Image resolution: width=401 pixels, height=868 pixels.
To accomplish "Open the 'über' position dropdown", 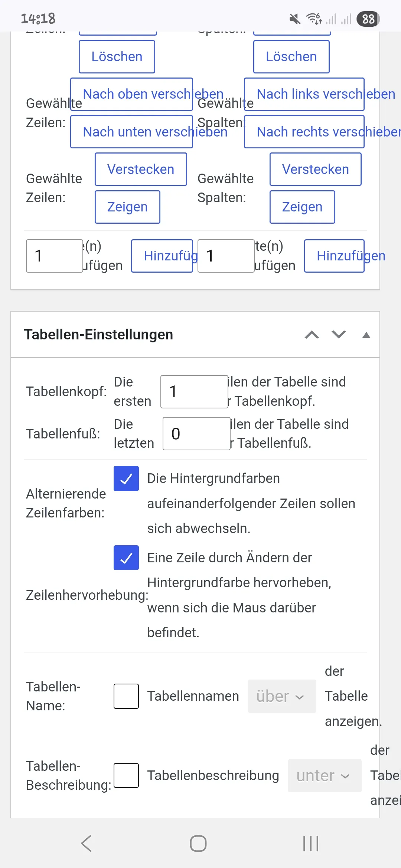I will click(282, 696).
